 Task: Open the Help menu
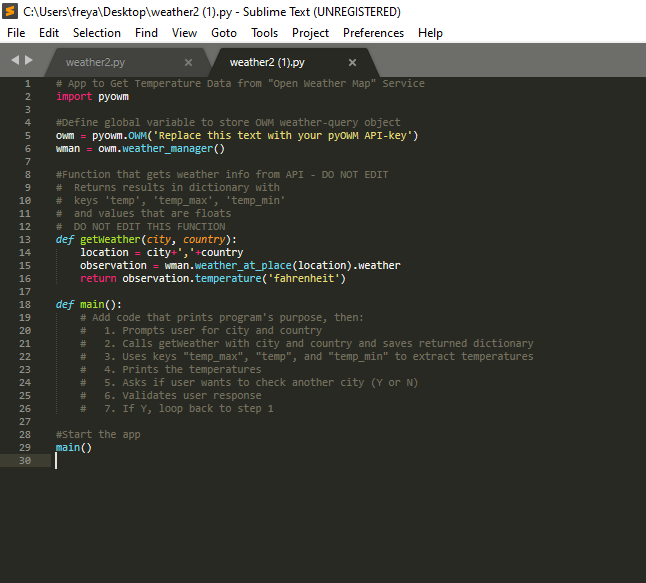[x=430, y=33]
